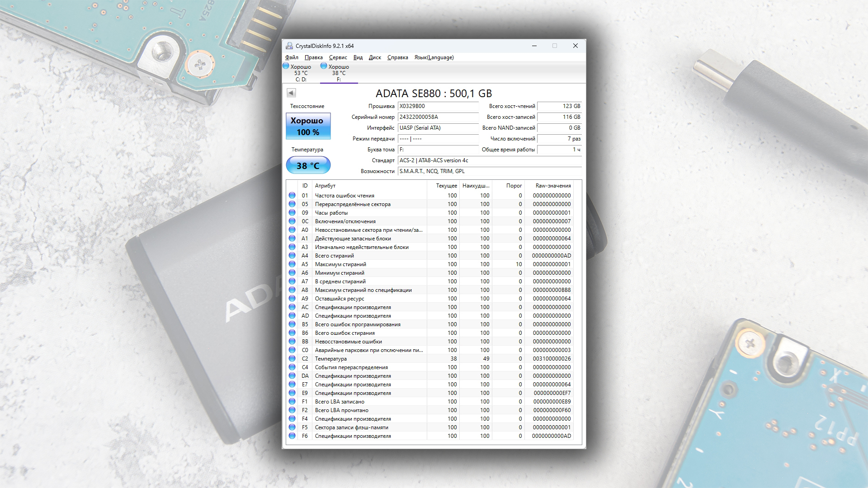The width and height of the screenshot is (868, 488).
Task: Open the Сервис menu
Action: 338,57
